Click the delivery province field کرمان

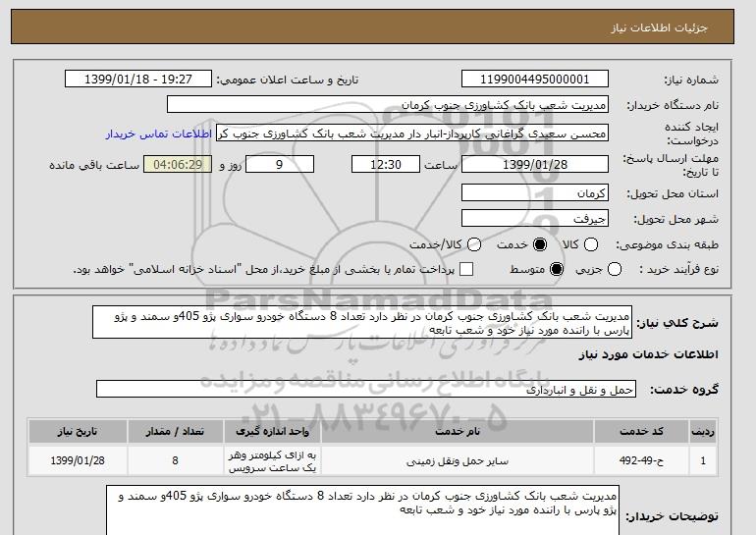click(x=535, y=192)
